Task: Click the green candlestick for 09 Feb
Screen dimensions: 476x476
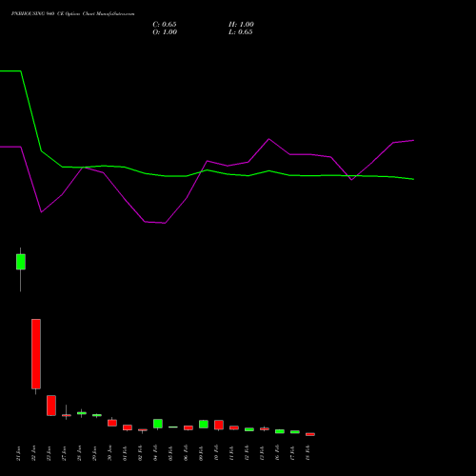Action: point(204,425)
